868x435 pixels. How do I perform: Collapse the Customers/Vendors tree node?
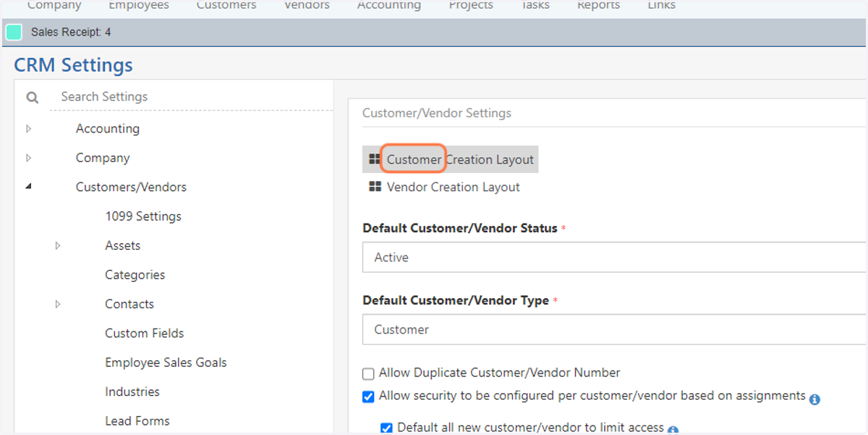click(29, 187)
